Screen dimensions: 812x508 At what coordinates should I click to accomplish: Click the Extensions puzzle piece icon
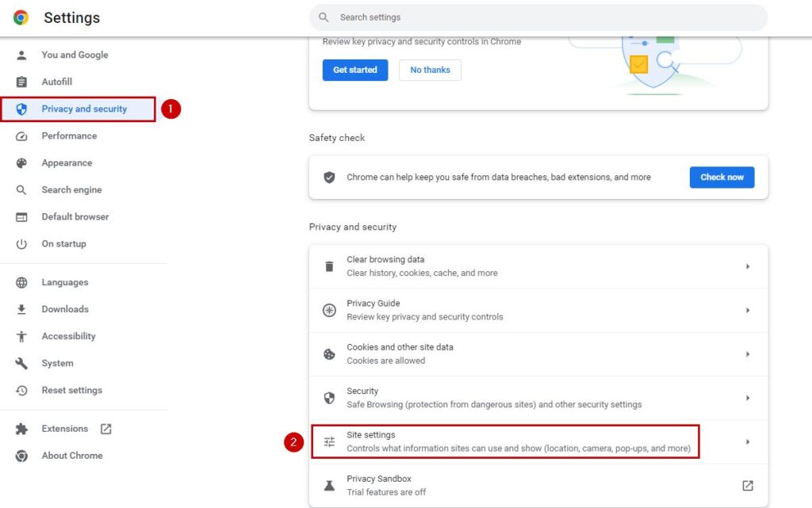click(x=21, y=429)
